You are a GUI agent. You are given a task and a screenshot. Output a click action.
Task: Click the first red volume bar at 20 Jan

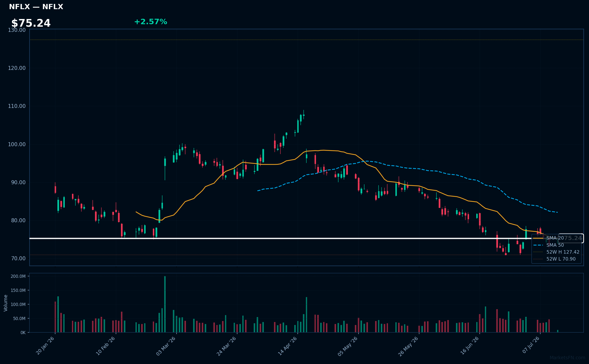[x=55, y=317]
